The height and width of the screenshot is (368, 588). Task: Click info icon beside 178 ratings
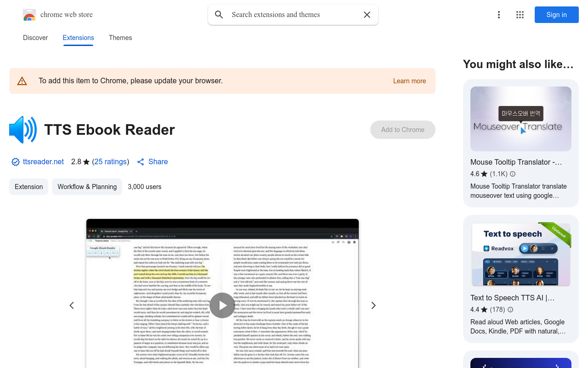coord(510,310)
